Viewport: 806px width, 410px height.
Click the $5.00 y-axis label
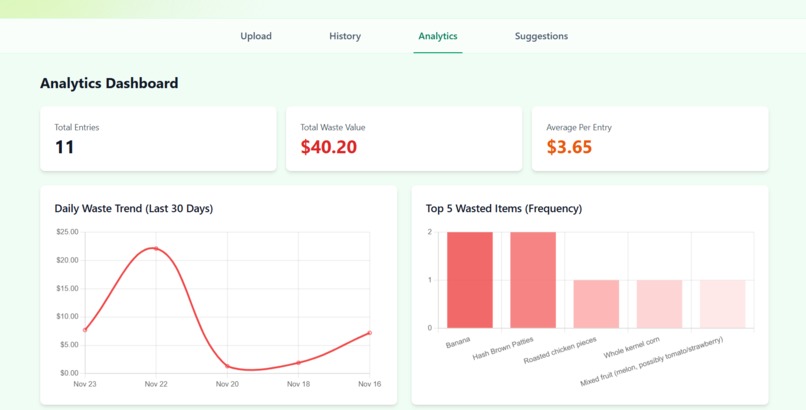tap(69, 345)
